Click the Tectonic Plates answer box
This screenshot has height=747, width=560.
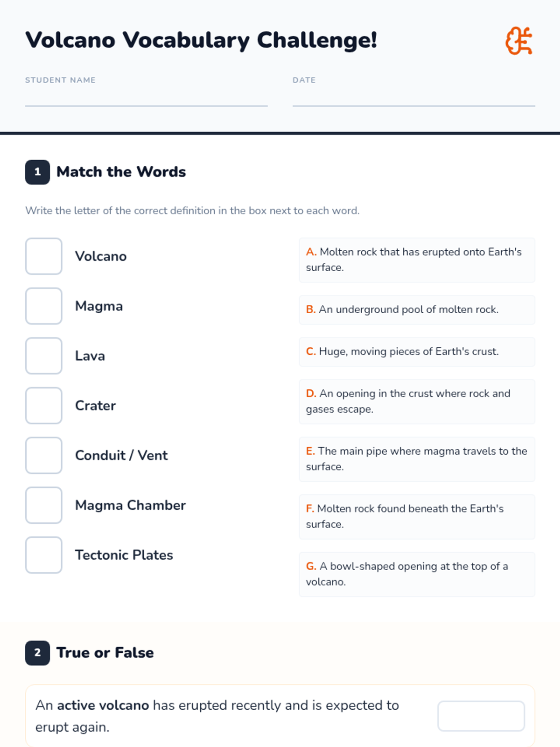[44, 555]
